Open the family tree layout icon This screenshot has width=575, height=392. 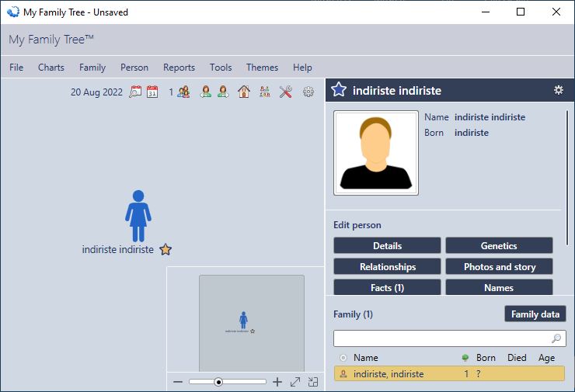point(265,92)
